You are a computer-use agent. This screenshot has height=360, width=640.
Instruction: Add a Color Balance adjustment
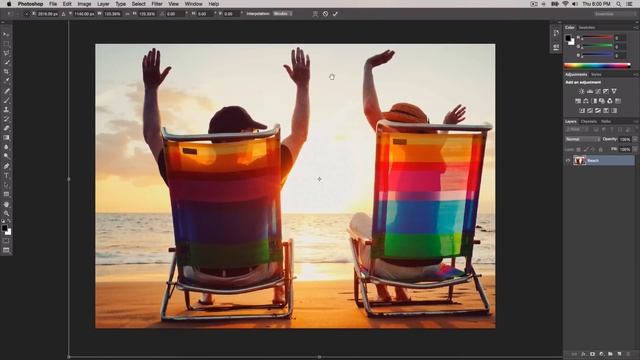[586, 101]
